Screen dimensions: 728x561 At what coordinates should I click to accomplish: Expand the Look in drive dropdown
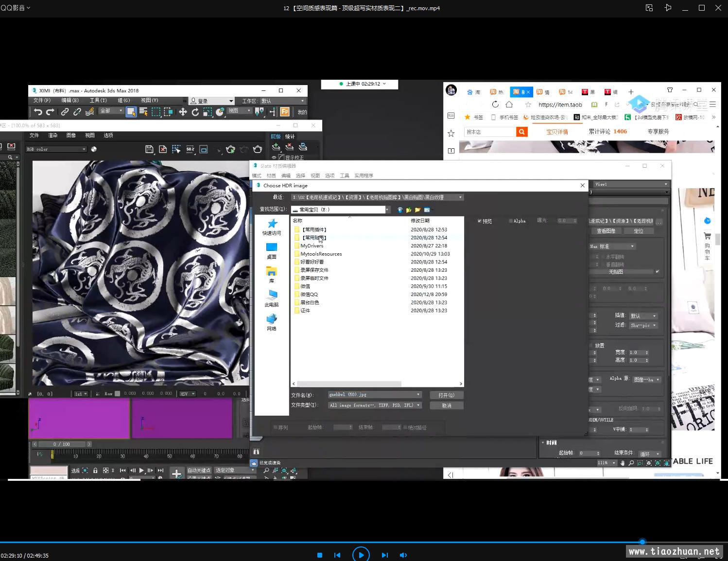click(387, 210)
